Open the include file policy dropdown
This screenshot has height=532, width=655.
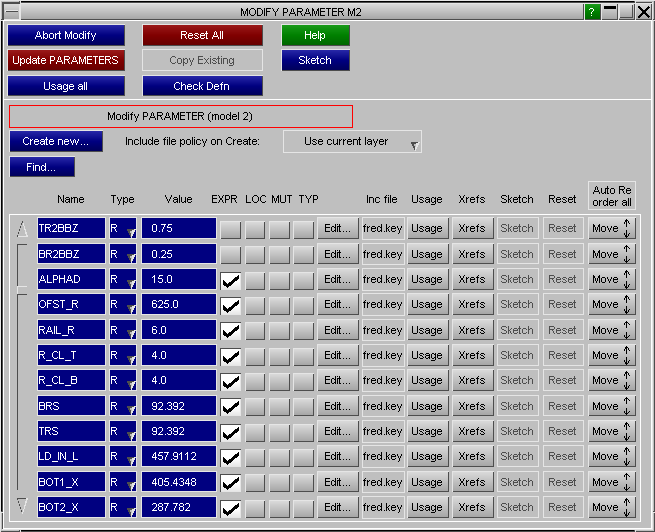click(x=353, y=142)
